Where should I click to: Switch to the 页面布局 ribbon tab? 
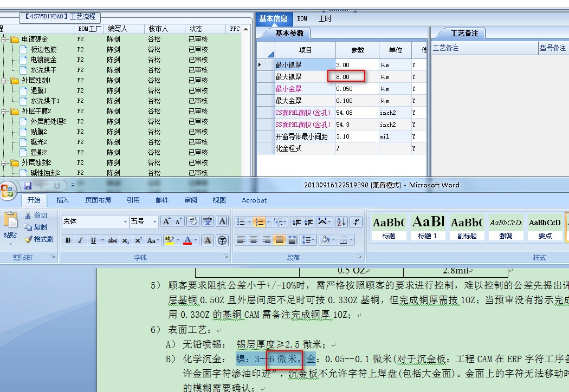[x=98, y=200]
